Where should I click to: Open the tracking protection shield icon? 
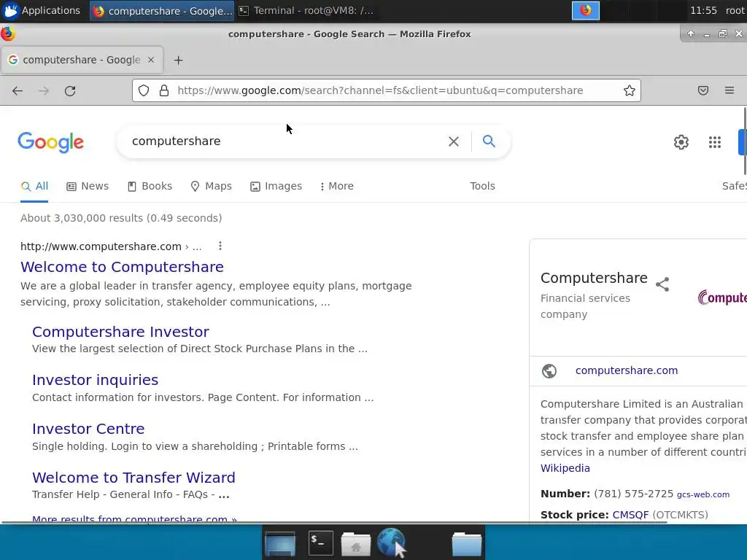tap(144, 90)
